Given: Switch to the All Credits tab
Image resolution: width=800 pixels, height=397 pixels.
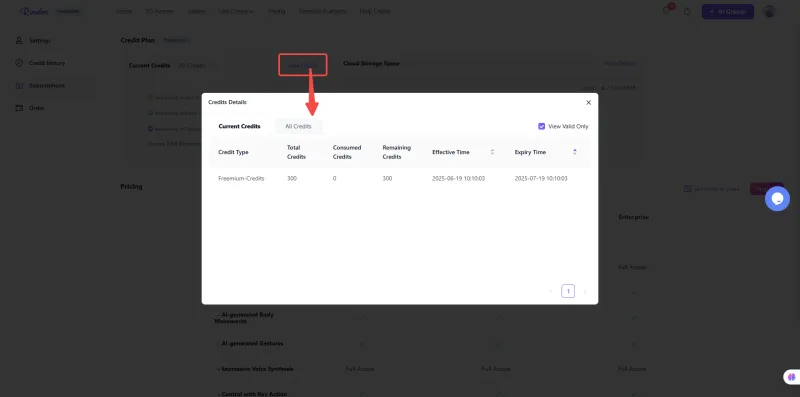Looking at the screenshot, I should (x=298, y=126).
